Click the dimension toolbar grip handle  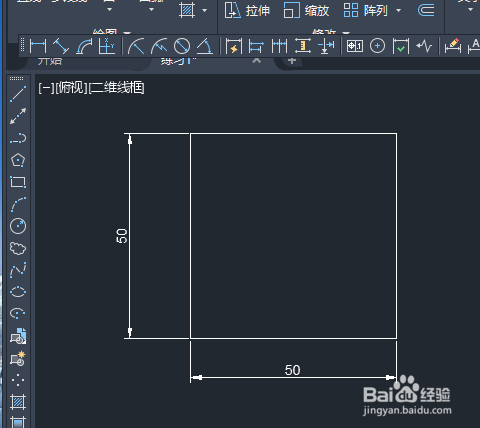[23, 45]
